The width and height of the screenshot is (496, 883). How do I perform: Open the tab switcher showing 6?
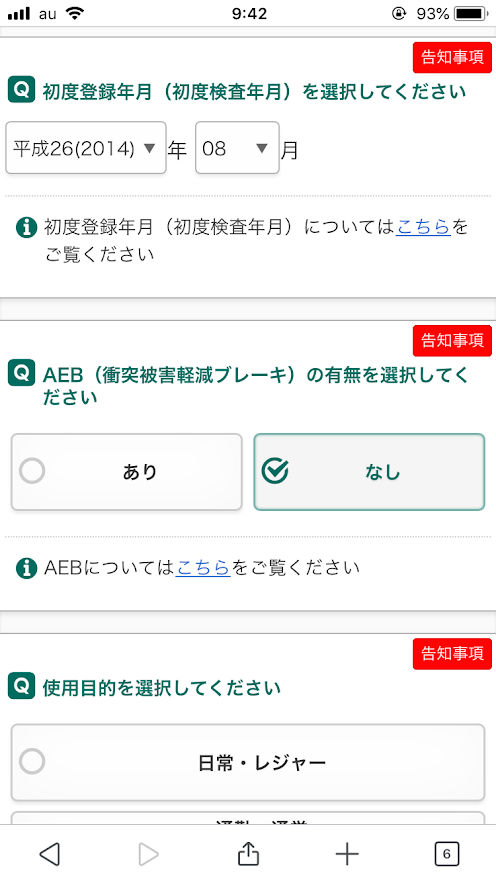coord(446,854)
